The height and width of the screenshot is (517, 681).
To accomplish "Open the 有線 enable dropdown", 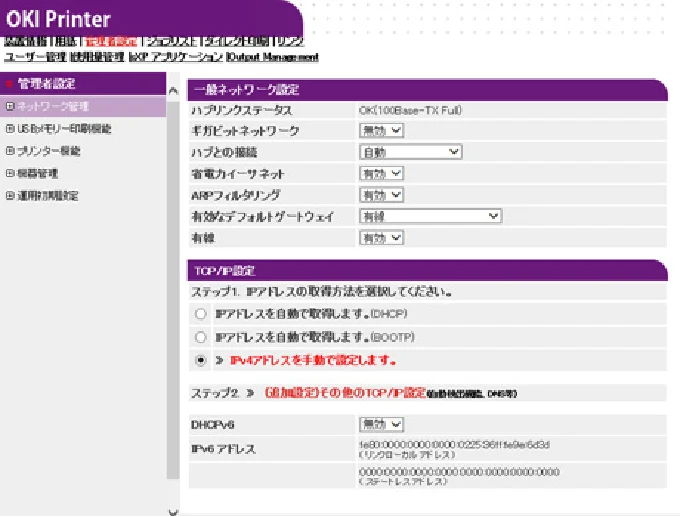I will (381, 238).
